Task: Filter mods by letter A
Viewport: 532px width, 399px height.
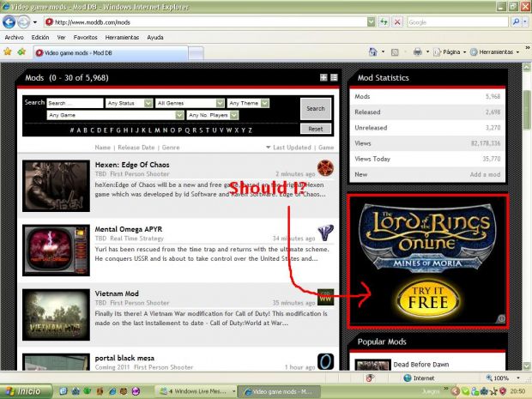Action: [x=79, y=130]
